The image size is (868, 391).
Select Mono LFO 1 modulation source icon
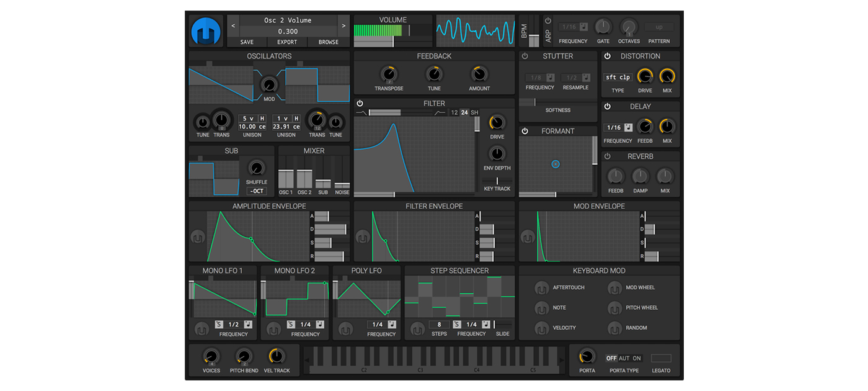pyautogui.click(x=201, y=329)
